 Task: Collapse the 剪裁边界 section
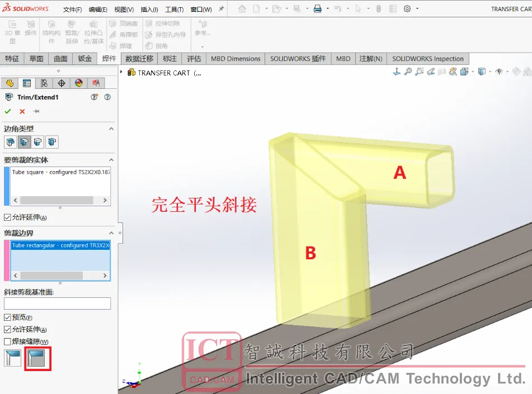point(111,233)
